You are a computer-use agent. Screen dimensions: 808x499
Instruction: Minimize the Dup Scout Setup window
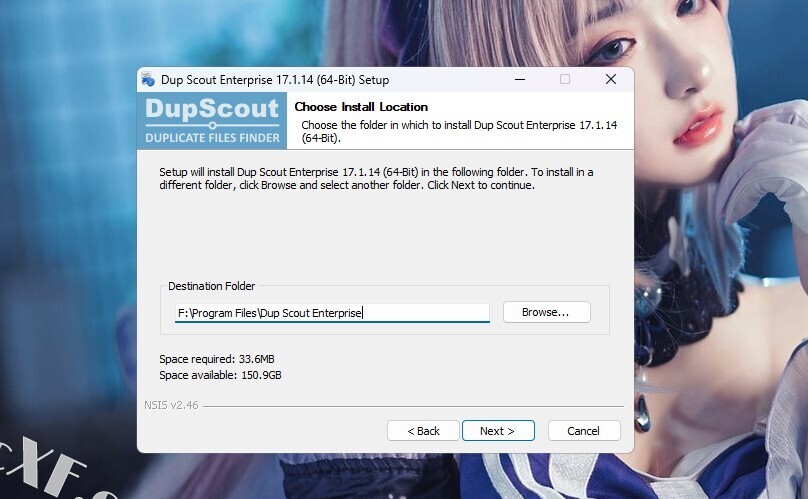tap(520, 79)
